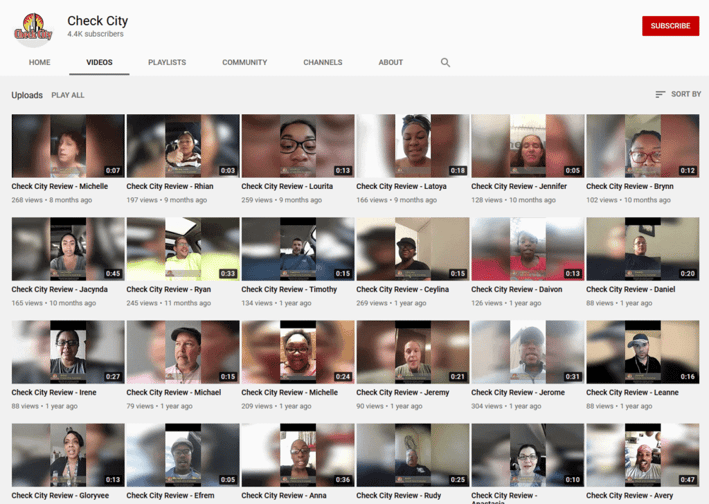Open the Anastasia review video thumbnail

click(527, 455)
